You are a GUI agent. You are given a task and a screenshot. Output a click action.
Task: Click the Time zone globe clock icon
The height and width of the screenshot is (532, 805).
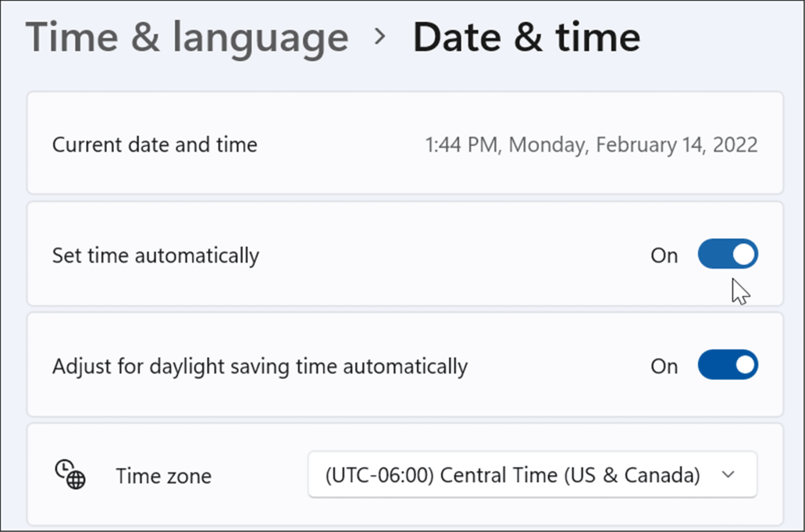pyautogui.click(x=70, y=474)
